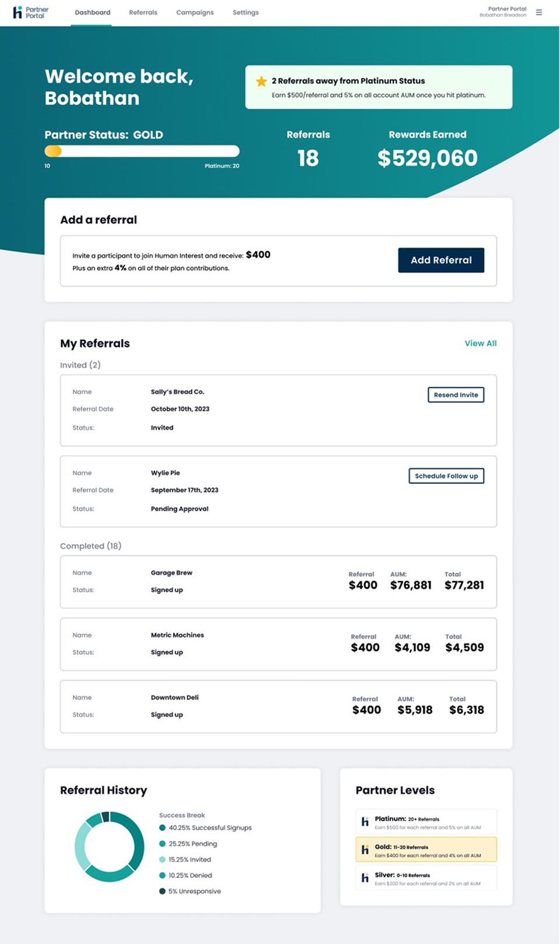Click the Unresponsive legend dot
Image resolution: width=560 pixels, height=944 pixels.
pyautogui.click(x=163, y=891)
